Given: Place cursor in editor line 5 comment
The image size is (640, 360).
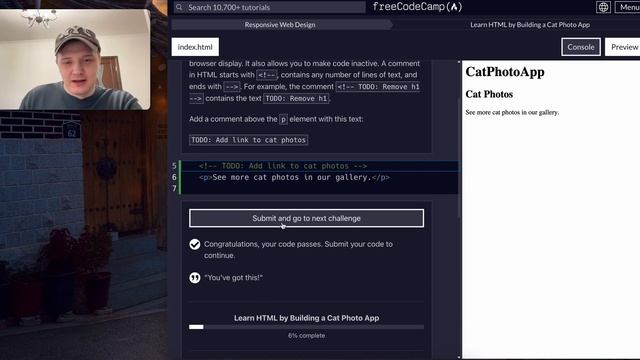Looking at the screenshot, I should click(283, 166).
